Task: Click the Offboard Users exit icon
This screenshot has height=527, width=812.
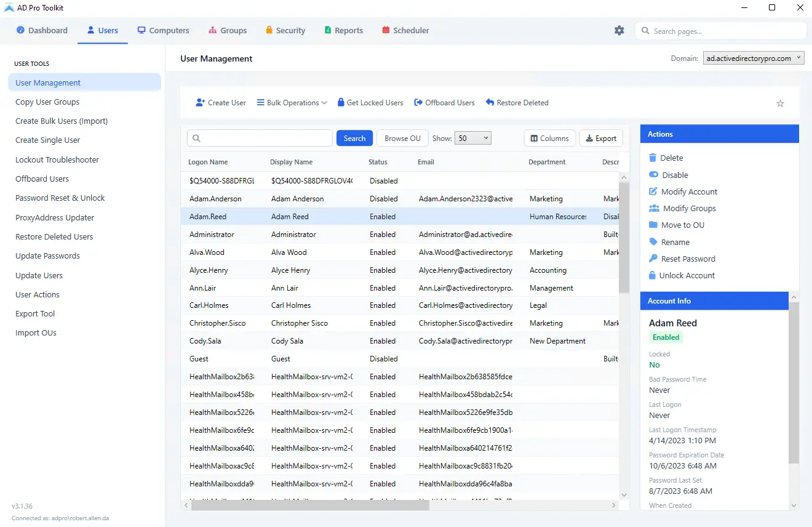Action: (x=418, y=103)
